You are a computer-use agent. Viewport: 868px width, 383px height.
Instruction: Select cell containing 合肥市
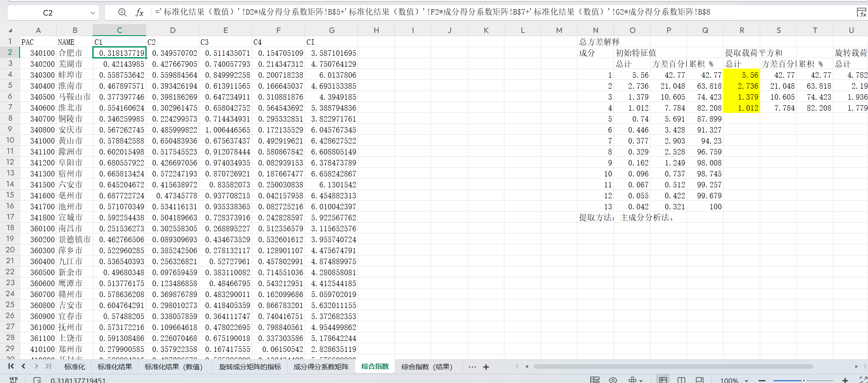(x=74, y=53)
